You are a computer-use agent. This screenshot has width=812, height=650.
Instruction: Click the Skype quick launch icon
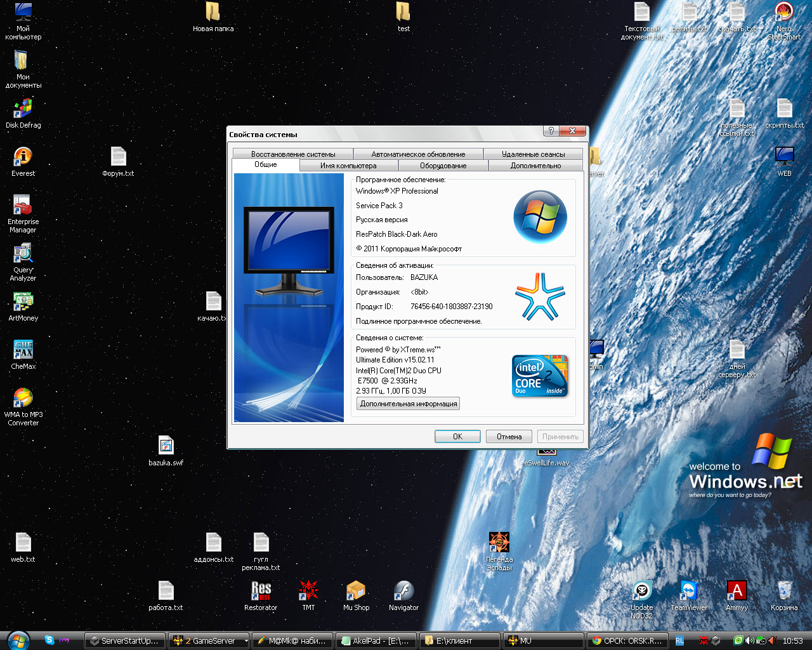coord(49,640)
